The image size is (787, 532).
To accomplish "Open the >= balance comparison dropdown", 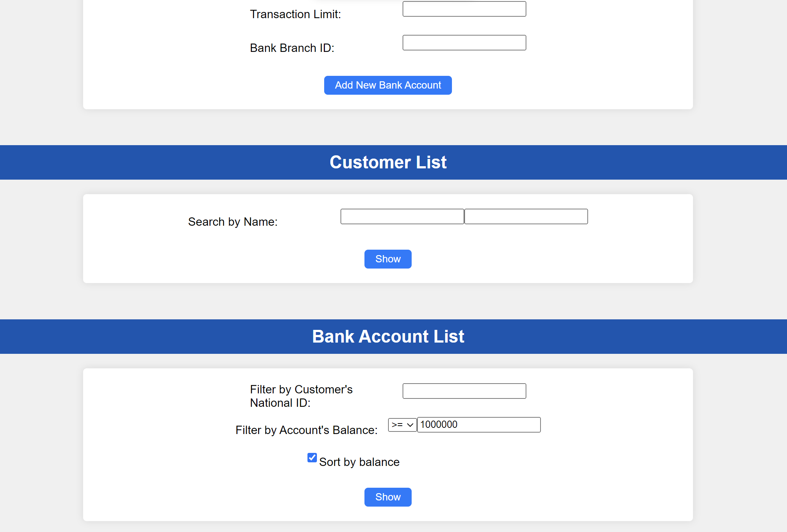I will 402,425.
